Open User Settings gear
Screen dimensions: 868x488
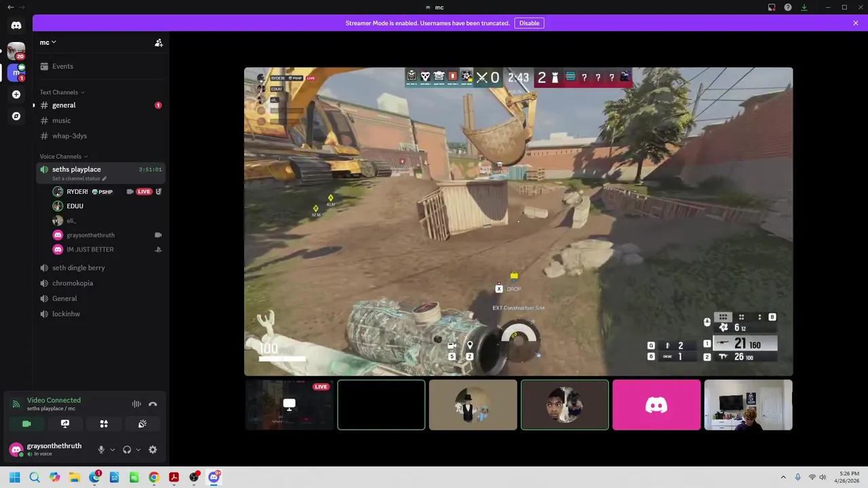click(x=153, y=449)
